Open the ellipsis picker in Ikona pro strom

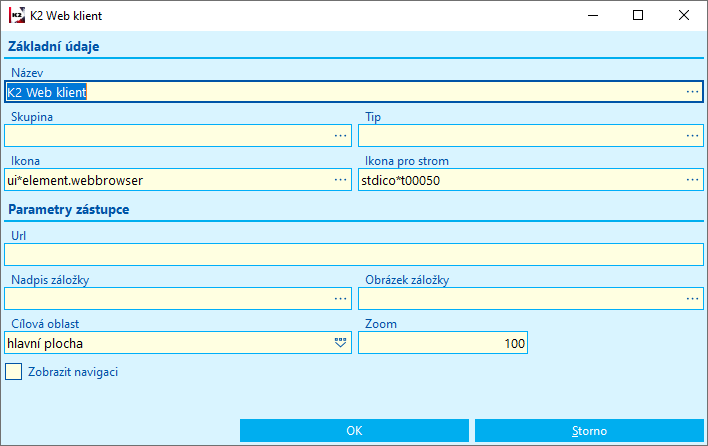click(x=692, y=180)
